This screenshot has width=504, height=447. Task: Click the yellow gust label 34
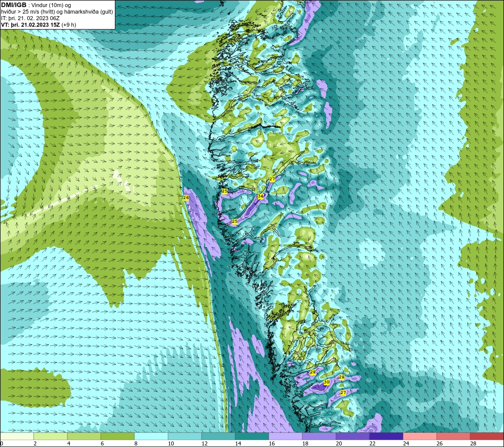261,196
